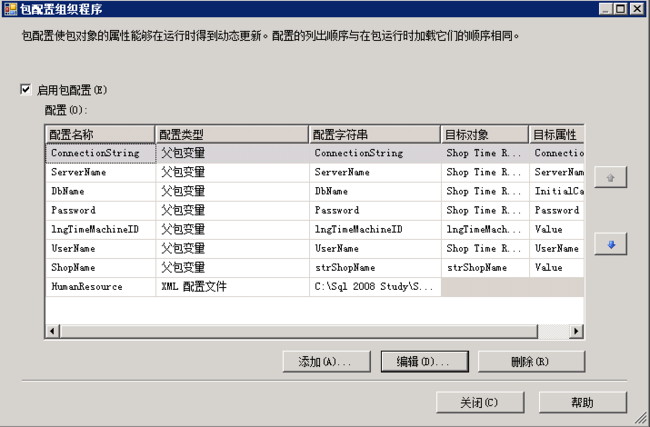This screenshot has width=650, height=427.
Task: Click the 删除(R) button
Action: [531, 361]
